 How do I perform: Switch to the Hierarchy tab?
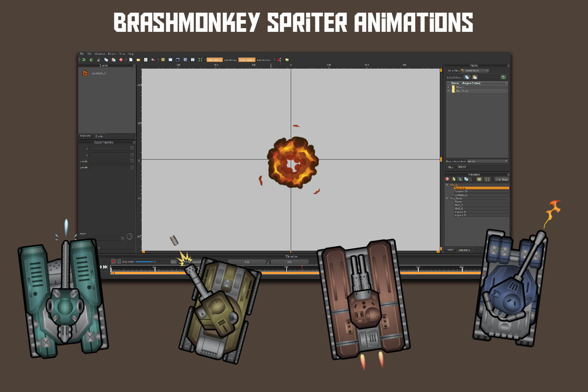85,136
